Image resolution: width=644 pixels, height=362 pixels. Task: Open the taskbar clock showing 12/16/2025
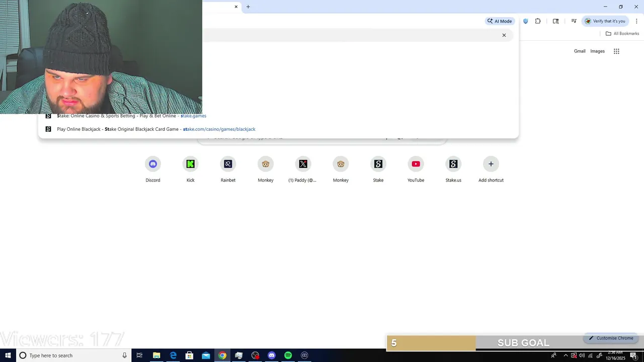(x=615, y=355)
